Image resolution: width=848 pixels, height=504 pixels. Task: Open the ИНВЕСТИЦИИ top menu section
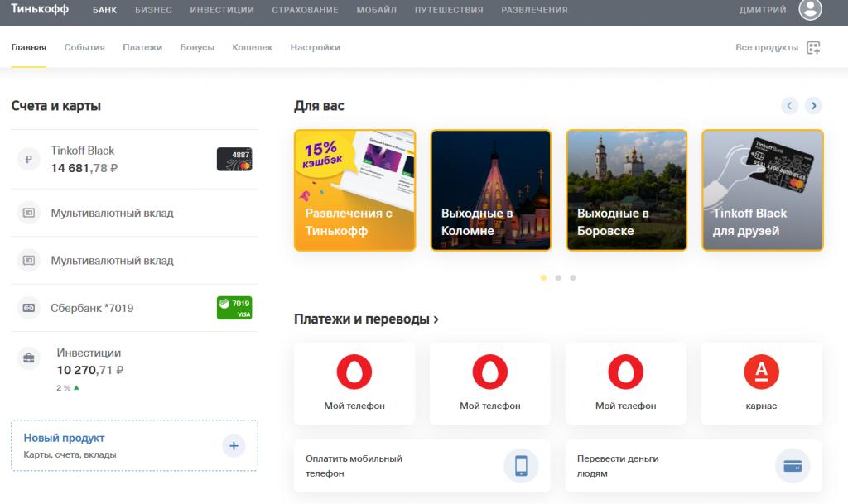tap(222, 10)
